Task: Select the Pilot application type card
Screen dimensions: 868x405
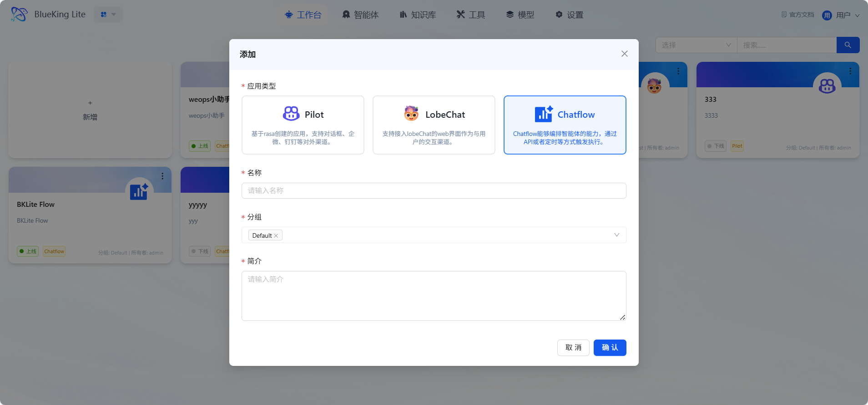Action: point(303,125)
